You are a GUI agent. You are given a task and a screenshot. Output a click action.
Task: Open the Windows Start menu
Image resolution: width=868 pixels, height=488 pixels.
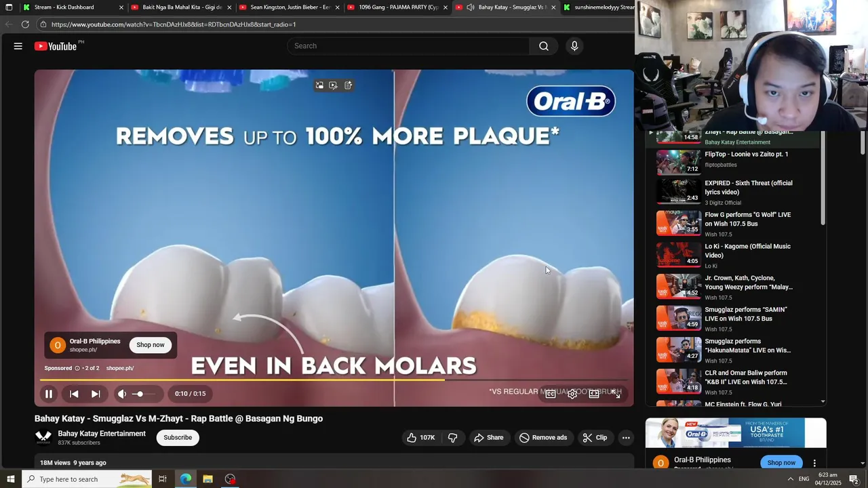click(10, 479)
